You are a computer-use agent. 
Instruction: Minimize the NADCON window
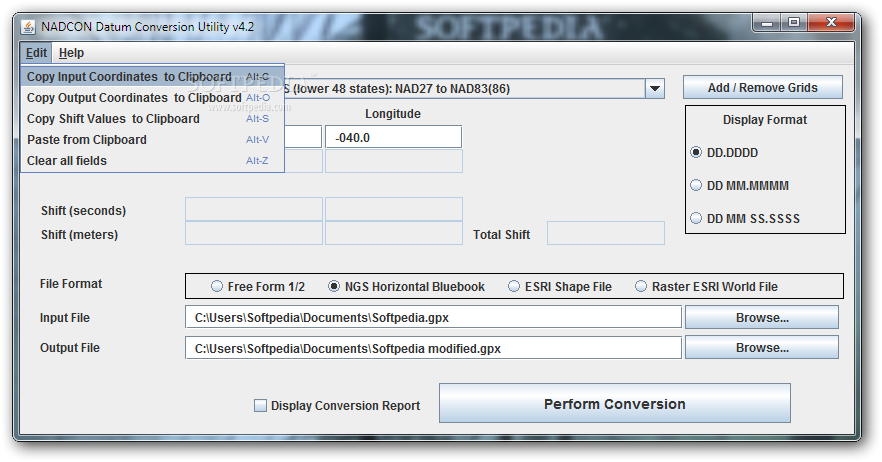click(767, 23)
